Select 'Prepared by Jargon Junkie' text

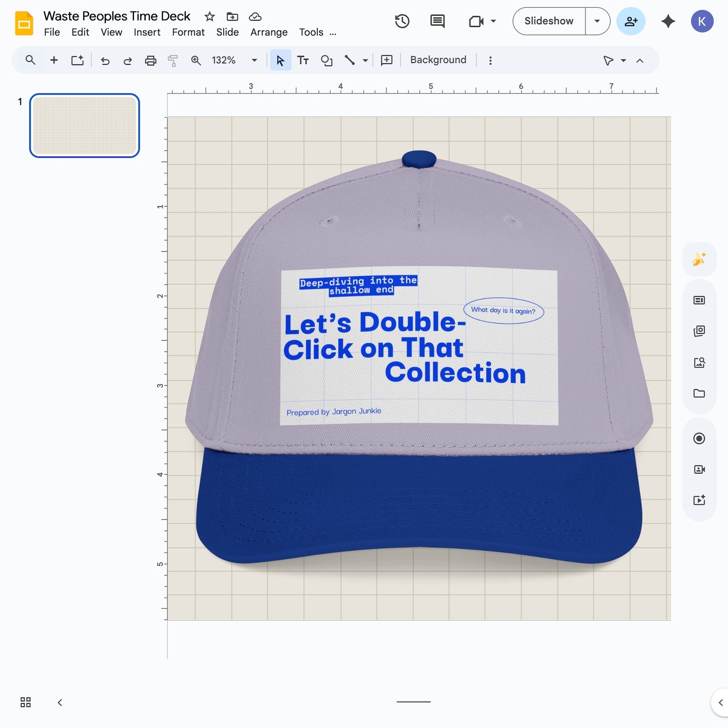click(334, 412)
